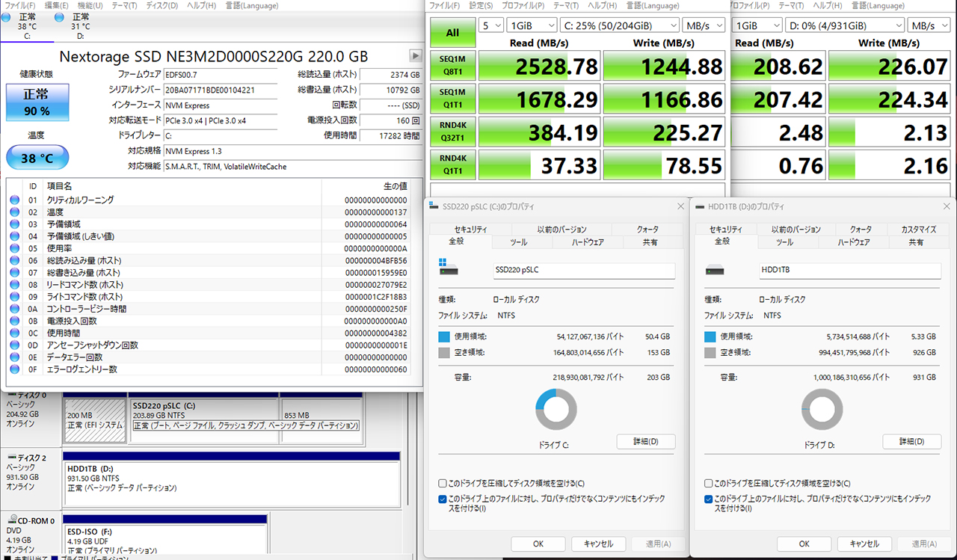Click the SSD220 pSLC volume name field
The width and height of the screenshot is (957, 560).
[583, 271]
